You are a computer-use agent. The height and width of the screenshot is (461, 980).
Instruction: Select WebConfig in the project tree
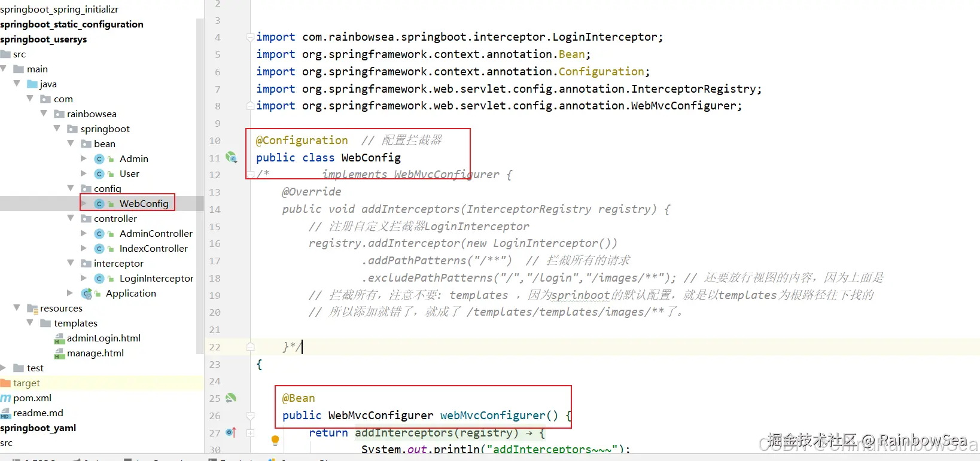tap(144, 204)
